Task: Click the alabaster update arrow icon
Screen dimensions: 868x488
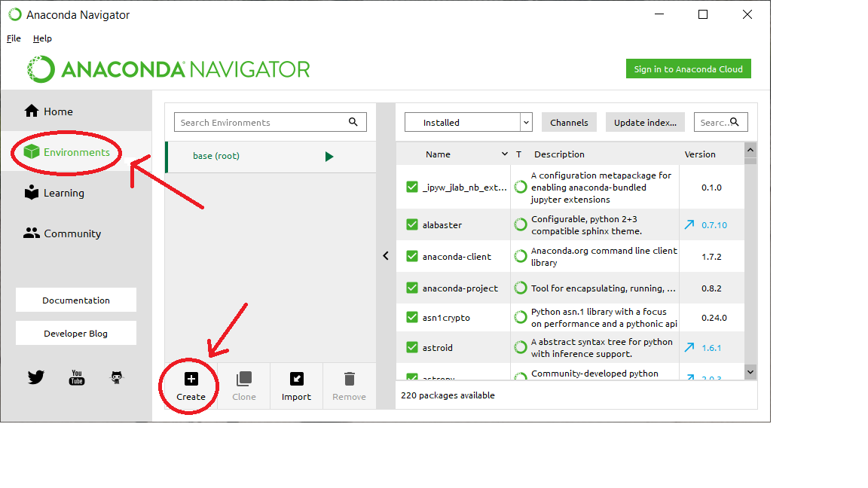Action: pos(689,224)
